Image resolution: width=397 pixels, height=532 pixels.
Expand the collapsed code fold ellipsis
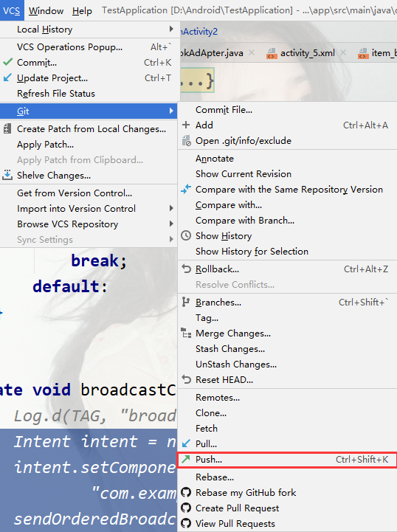click(x=197, y=80)
